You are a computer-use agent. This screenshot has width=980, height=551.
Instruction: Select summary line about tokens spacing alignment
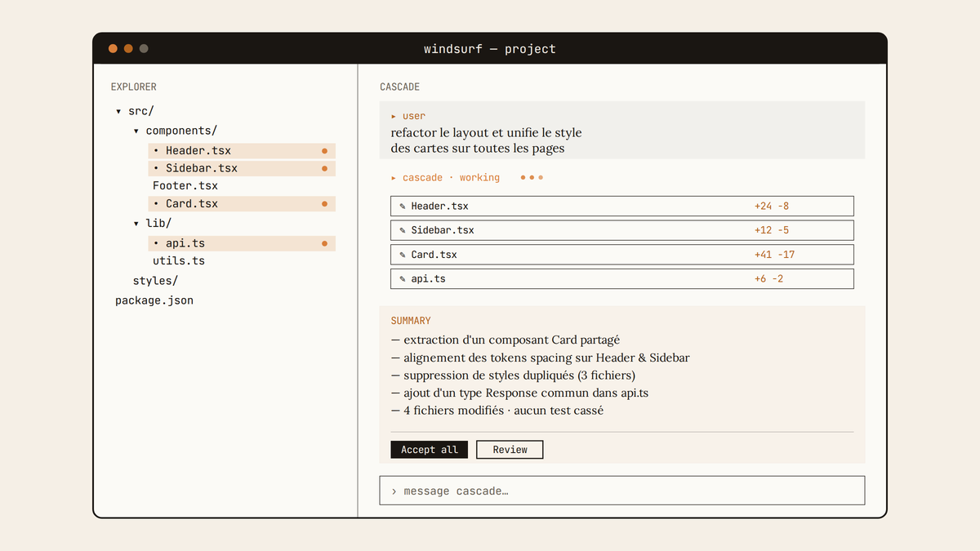(x=541, y=358)
